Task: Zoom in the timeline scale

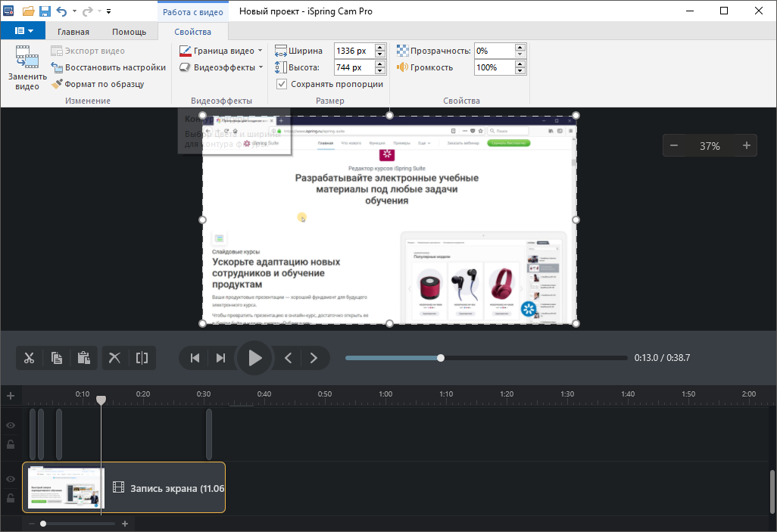Action: 125,524
